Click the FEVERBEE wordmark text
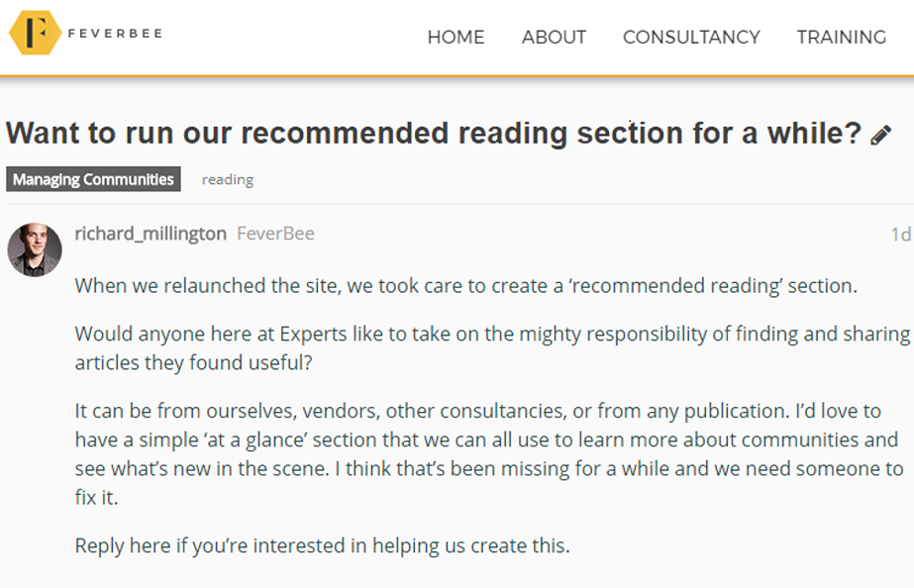The height and width of the screenshot is (588, 914). 116,34
